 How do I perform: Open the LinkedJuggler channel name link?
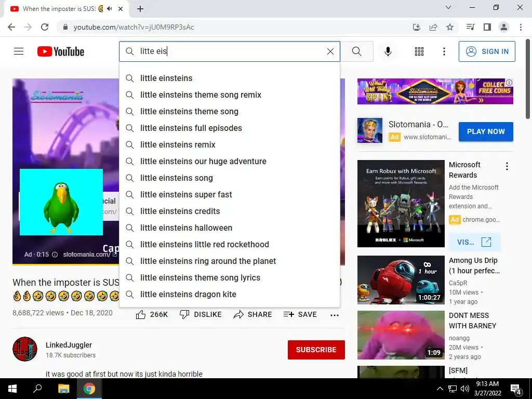click(x=69, y=345)
